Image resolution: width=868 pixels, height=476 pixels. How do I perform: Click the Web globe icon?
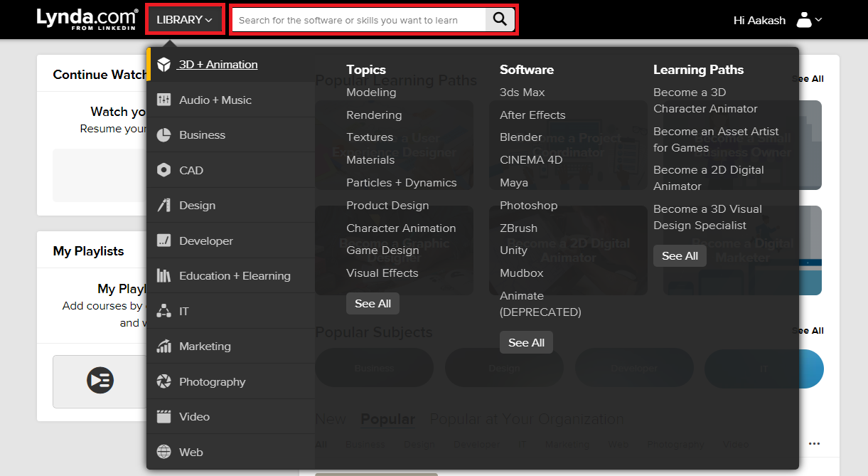tap(164, 452)
